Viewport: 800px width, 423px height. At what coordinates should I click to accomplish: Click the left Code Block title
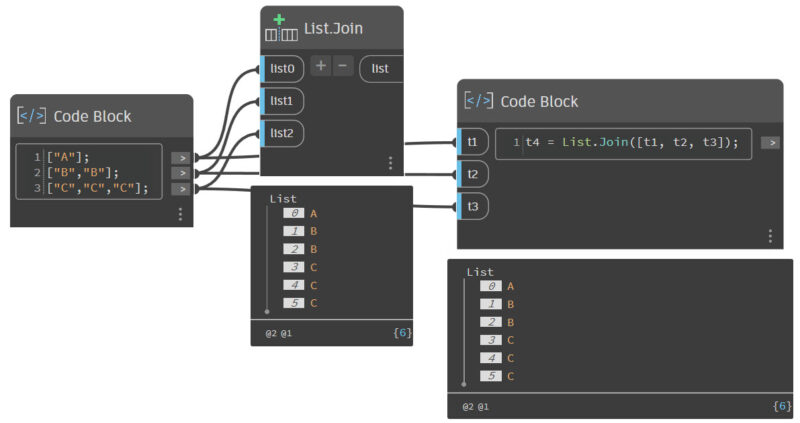click(92, 116)
